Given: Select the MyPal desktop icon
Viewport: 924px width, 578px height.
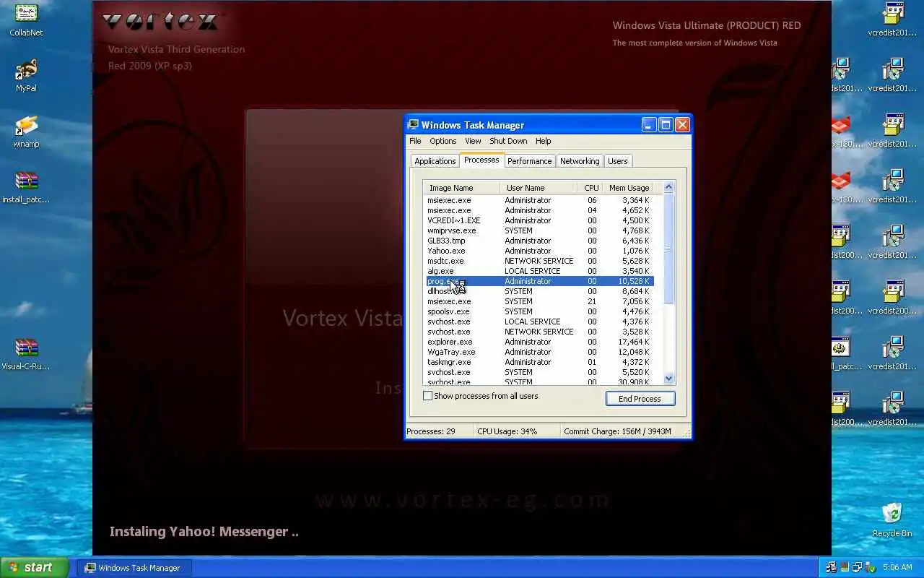Looking at the screenshot, I should (x=26, y=76).
